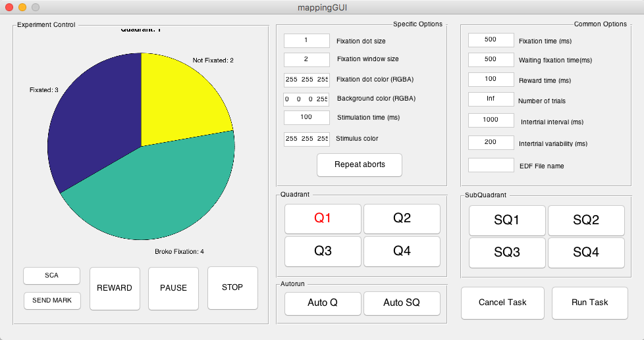Click the 'Fixation dot size' label

click(x=361, y=41)
